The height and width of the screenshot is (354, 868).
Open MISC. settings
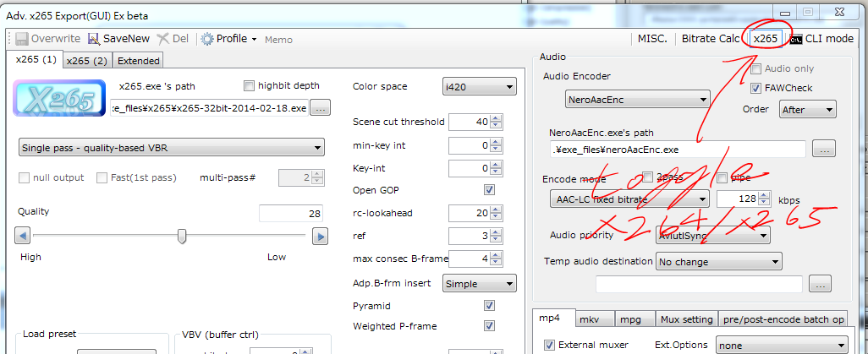652,39
